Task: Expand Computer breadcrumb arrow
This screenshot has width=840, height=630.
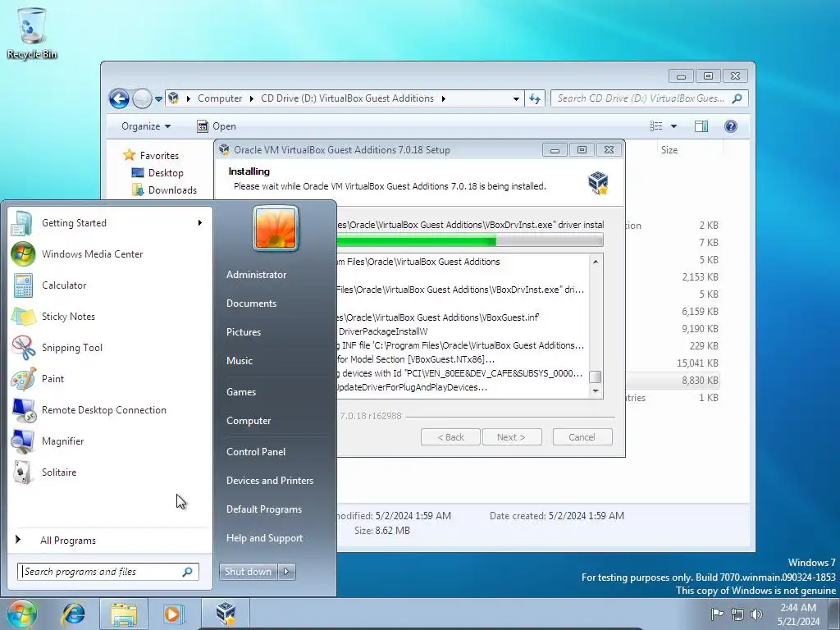Action: [x=251, y=98]
